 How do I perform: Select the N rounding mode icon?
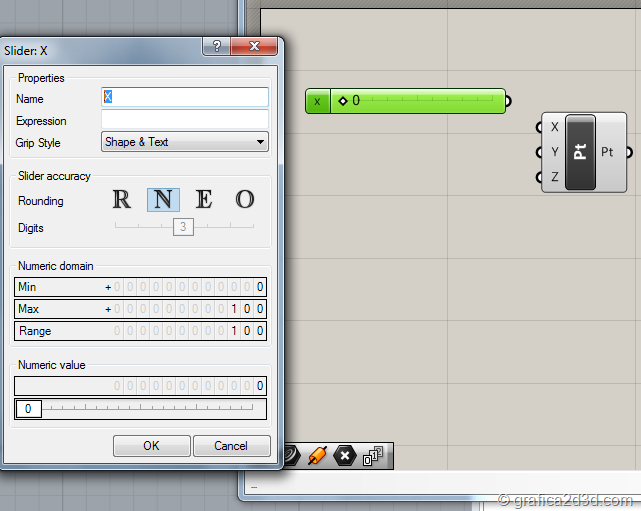tap(163, 200)
